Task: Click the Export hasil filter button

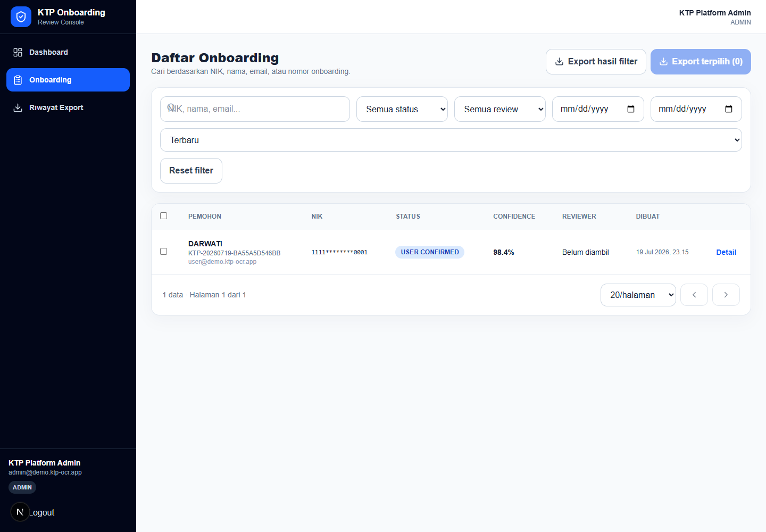Action: (596, 62)
